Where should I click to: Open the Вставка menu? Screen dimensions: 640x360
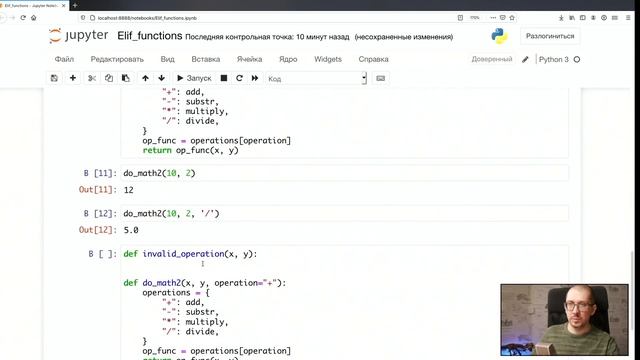pyautogui.click(x=206, y=59)
